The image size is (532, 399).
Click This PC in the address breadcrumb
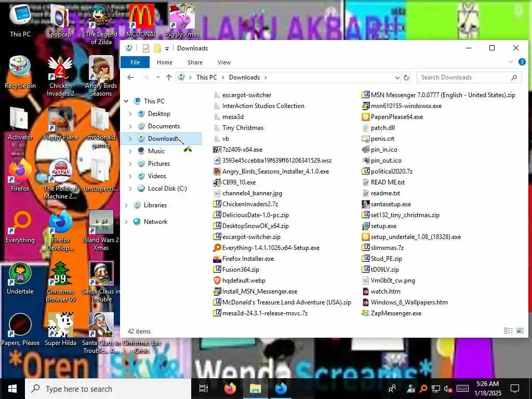(x=206, y=77)
